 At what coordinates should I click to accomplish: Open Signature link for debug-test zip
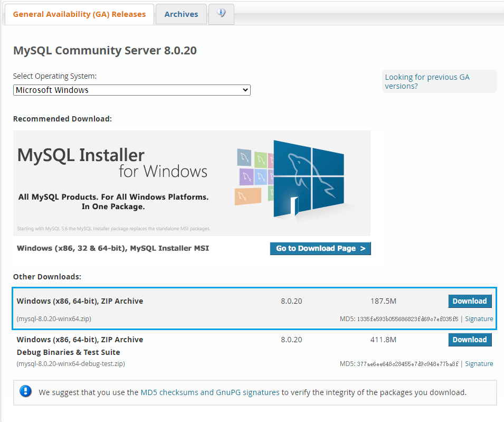click(479, 364)
